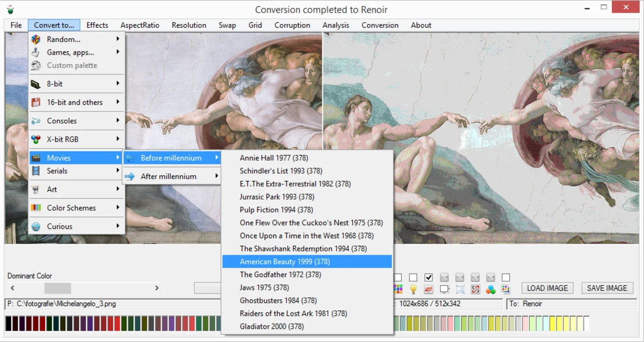
Task: Expand the Before millennium submenu arrow
Action: (217, 158)
